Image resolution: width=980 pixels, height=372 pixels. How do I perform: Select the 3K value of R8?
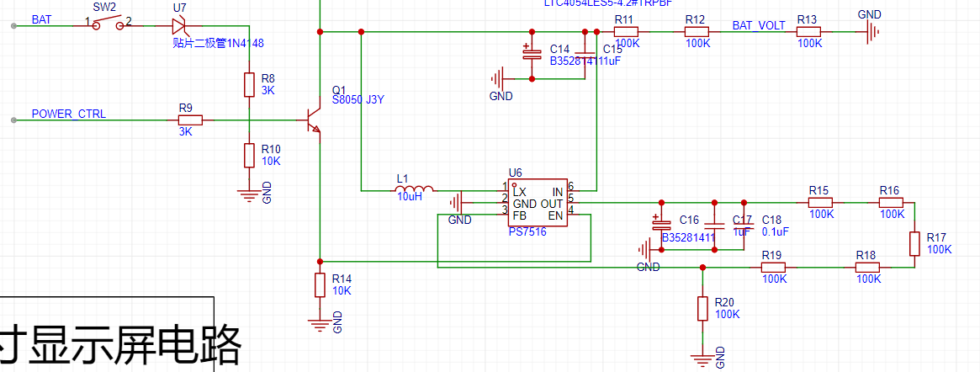[268, 91]
